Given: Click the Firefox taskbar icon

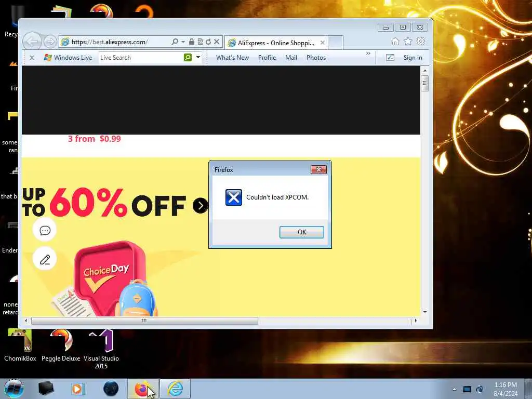Looking at the screenshot, I should (x=142, y=389).
